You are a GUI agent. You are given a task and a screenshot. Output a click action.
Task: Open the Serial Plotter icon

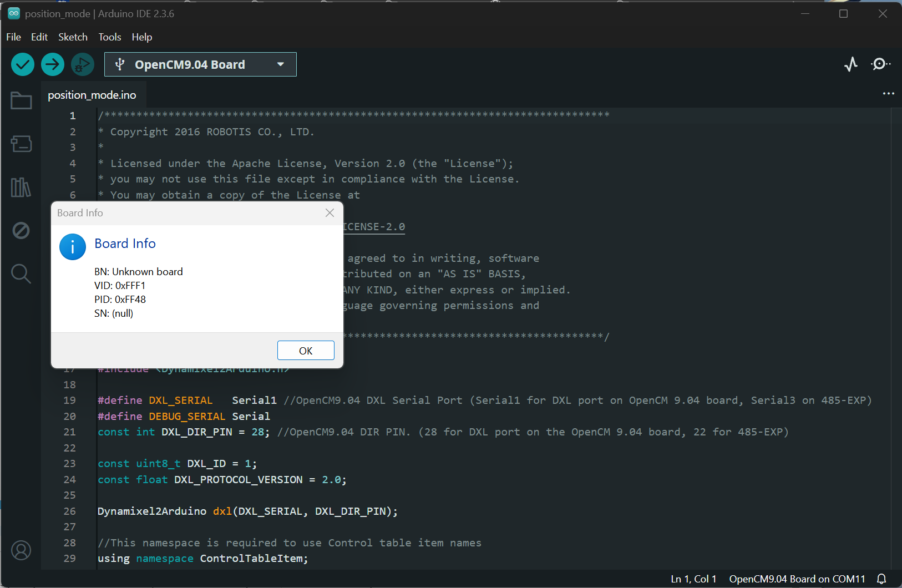click(851, 64)
